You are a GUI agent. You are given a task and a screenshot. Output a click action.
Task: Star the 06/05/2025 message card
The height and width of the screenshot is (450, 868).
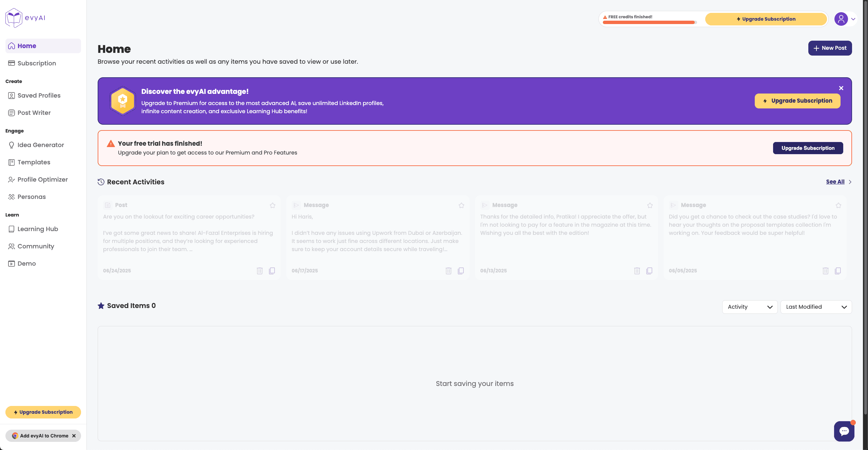(838, 205)
